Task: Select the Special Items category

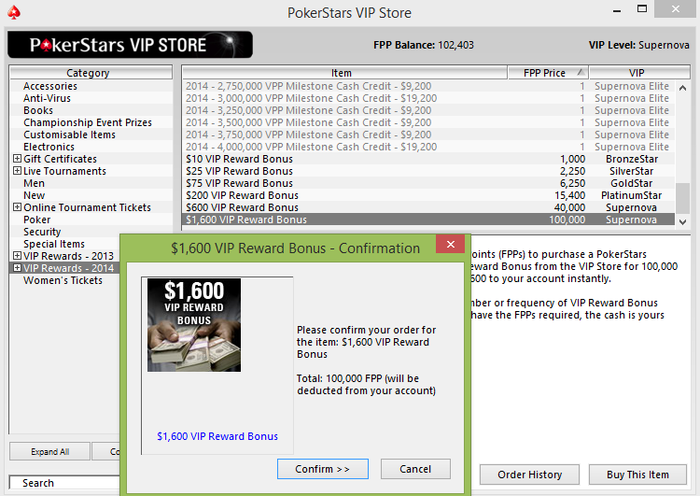Action: click(x=54, y=244)
